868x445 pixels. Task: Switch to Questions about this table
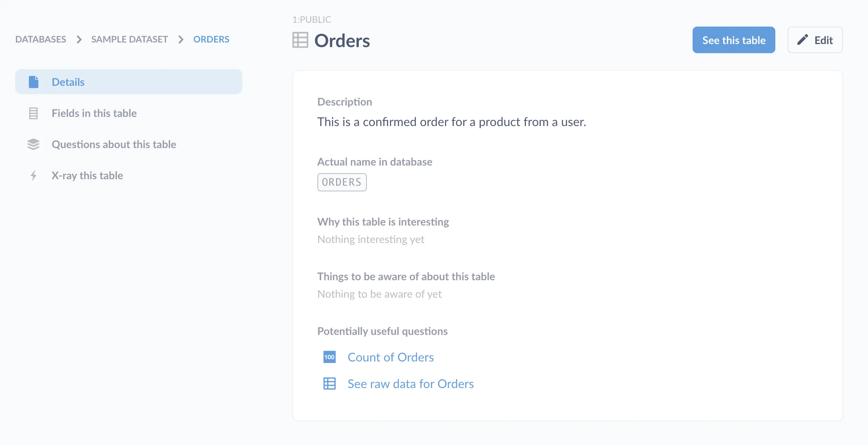click(x=114, y=144)
